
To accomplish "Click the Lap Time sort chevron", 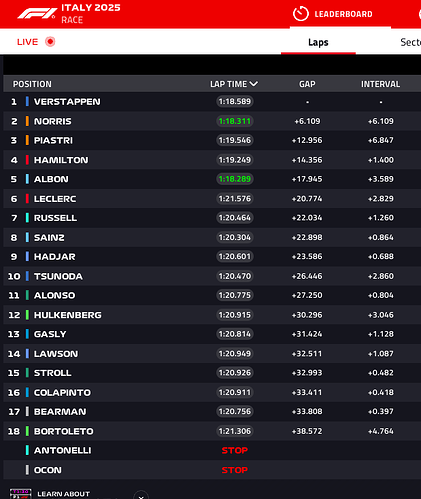I will (254, 84).
